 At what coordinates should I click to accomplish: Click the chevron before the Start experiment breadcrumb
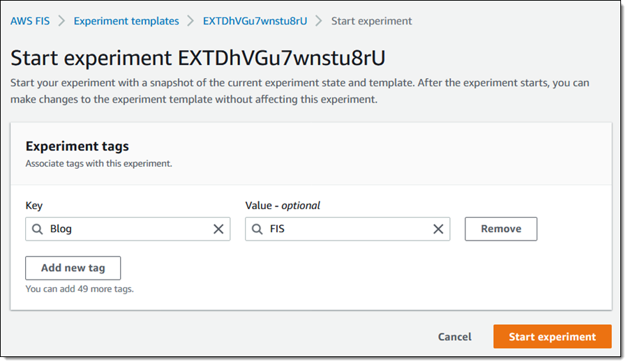319,21
